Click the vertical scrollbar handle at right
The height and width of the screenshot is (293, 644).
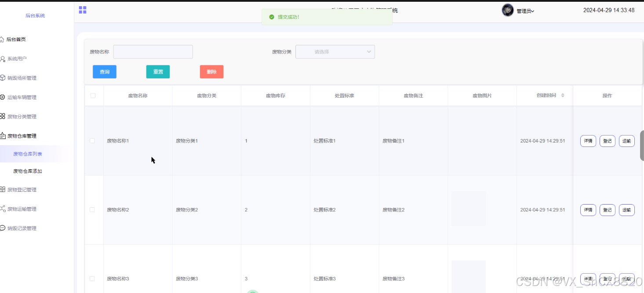642,145
